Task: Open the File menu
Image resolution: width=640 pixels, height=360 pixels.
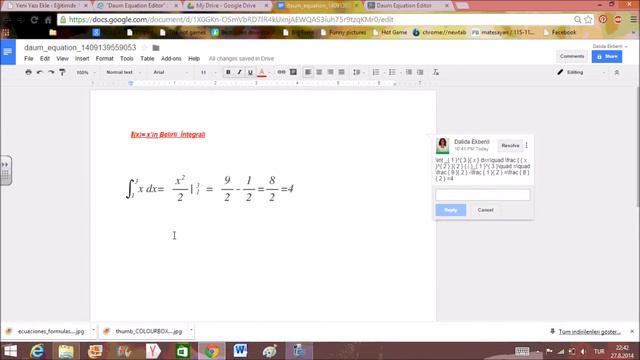Action: (29, 59)
